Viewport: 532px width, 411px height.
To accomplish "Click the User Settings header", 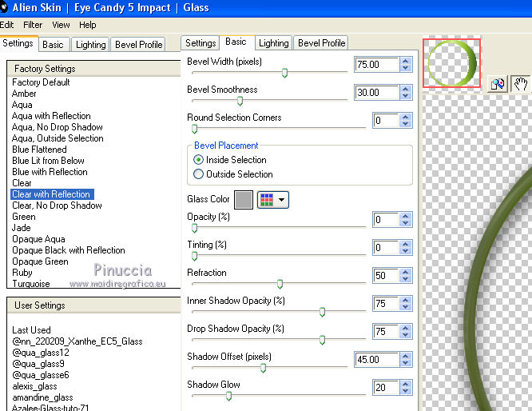I will (x=94, y=305).
